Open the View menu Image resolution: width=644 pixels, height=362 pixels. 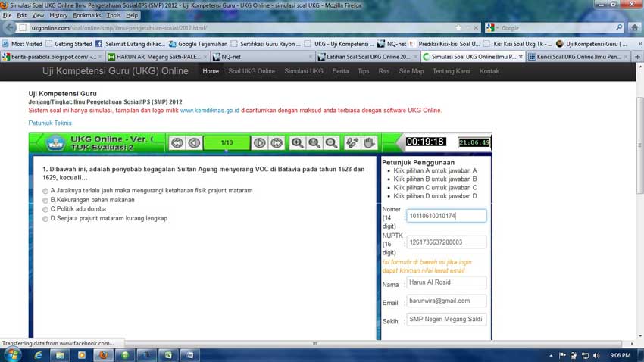click(38, 15)
